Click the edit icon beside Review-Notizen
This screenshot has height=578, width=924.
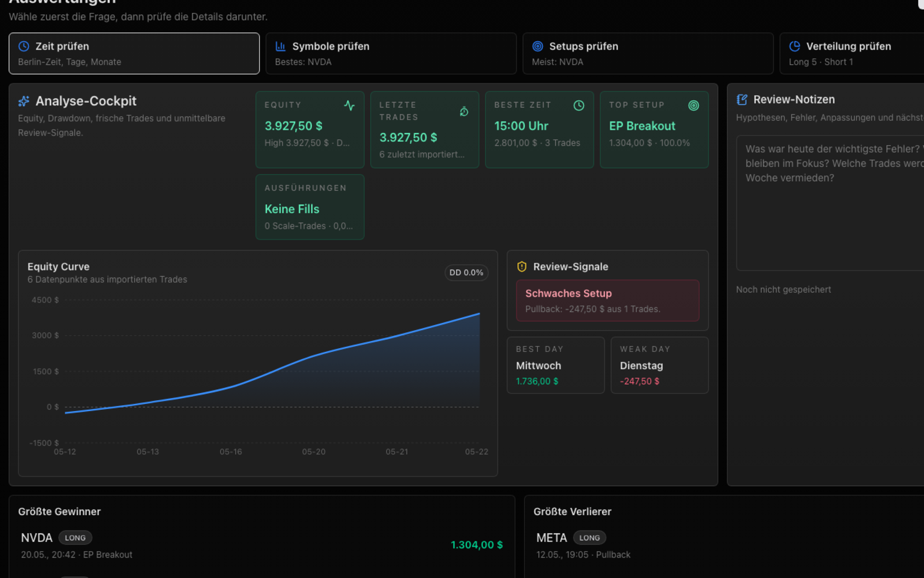pos(742,100)
